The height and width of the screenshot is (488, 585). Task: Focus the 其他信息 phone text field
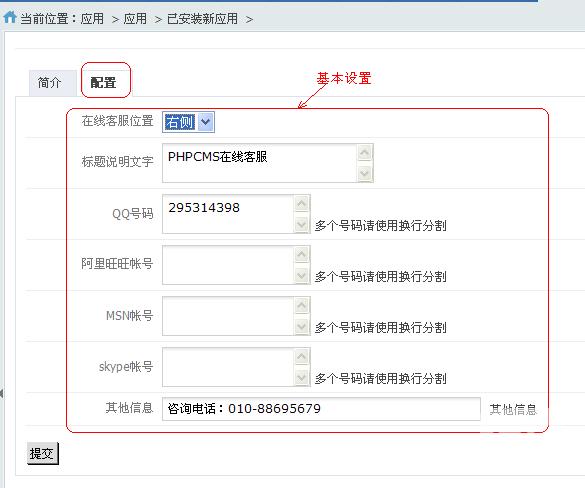click(321, 409)
